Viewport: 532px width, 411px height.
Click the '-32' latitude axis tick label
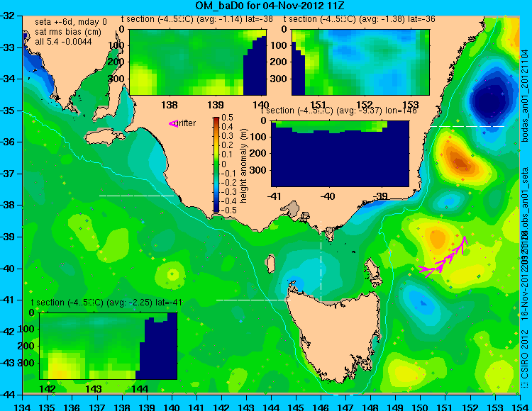[x=8, y=16]
